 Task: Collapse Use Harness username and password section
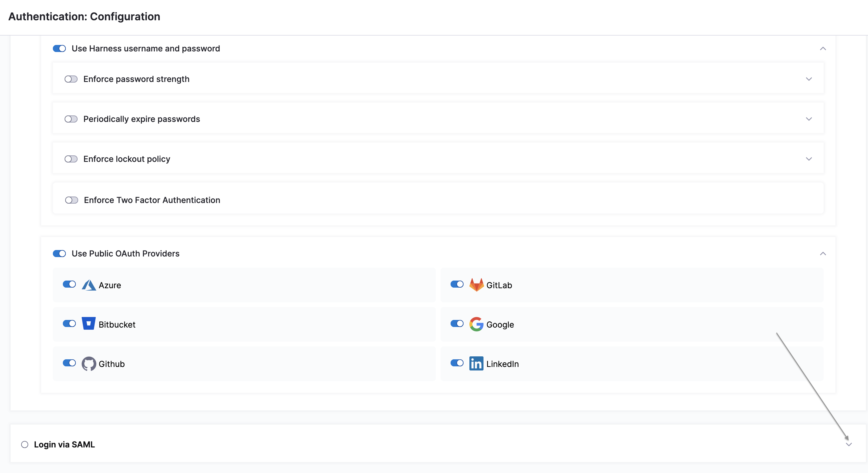click(823, 49)
